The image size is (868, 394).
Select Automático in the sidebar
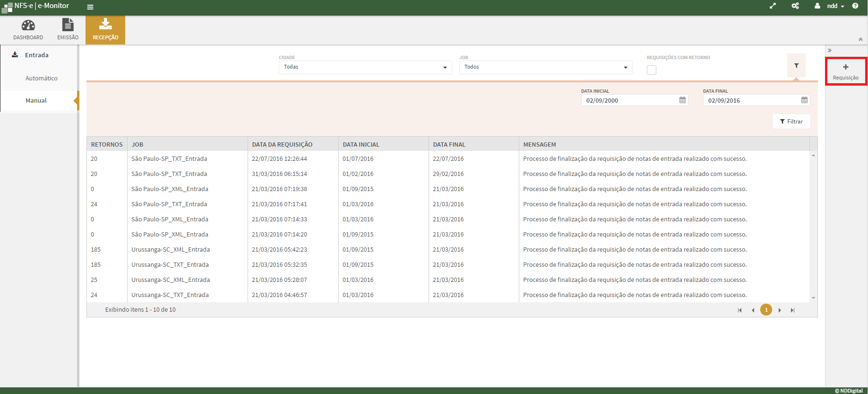pos(42,79)
